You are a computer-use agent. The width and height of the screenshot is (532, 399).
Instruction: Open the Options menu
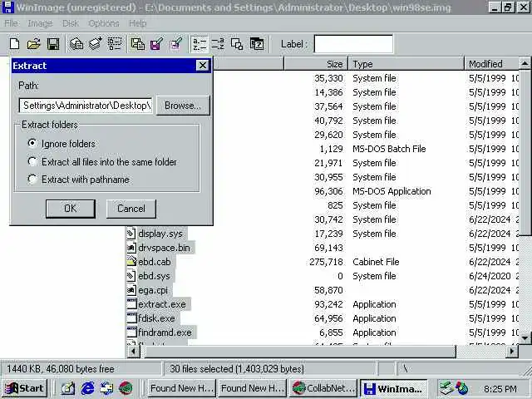(x=103, y=23)
